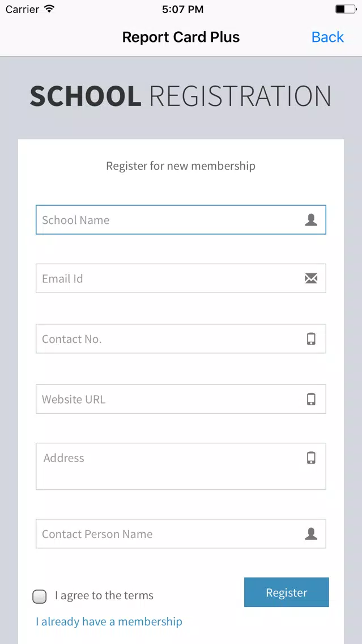Click the phone icon in Address field
The width and height of the screenshot is (362, 644).
311,457
